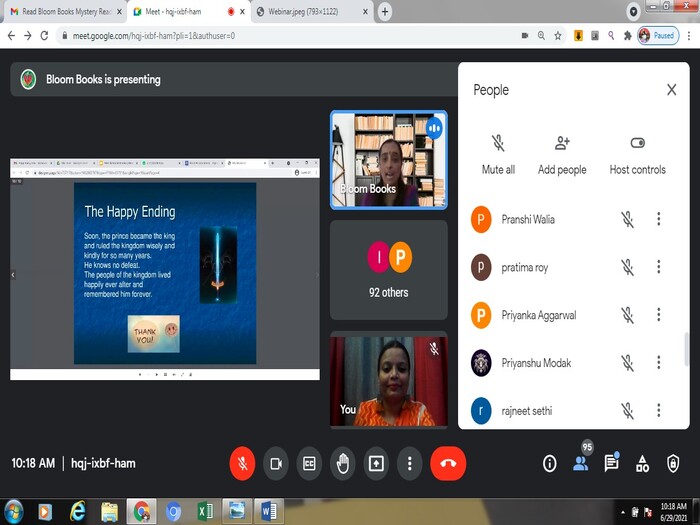Click the zoom magnifier icon in address bar
The height and width of the screenshot is (525, 700).
point(541,36)
